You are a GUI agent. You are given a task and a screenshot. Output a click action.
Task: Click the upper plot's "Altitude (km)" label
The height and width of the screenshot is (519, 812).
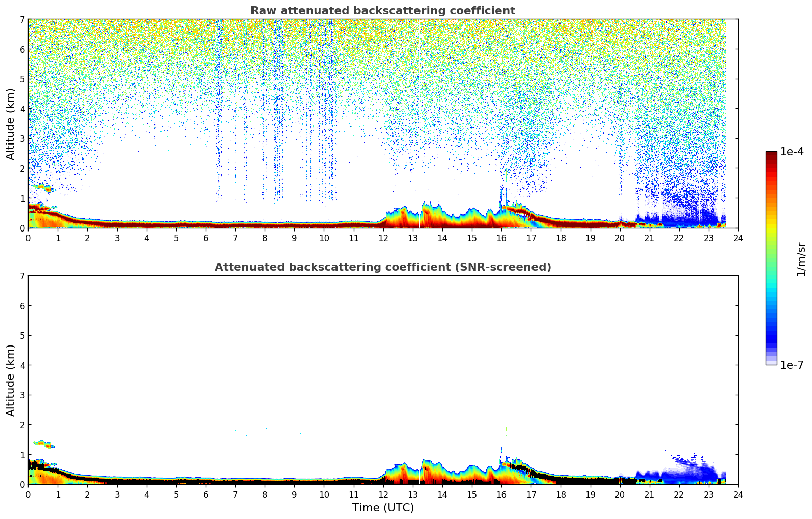[11, 124]
